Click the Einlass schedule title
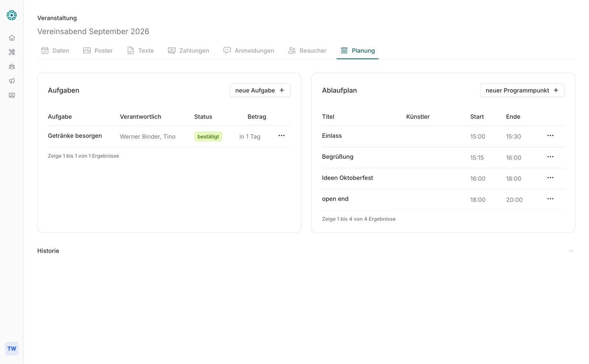The height and width of the screenshot is (364, 589). (332, 136)
